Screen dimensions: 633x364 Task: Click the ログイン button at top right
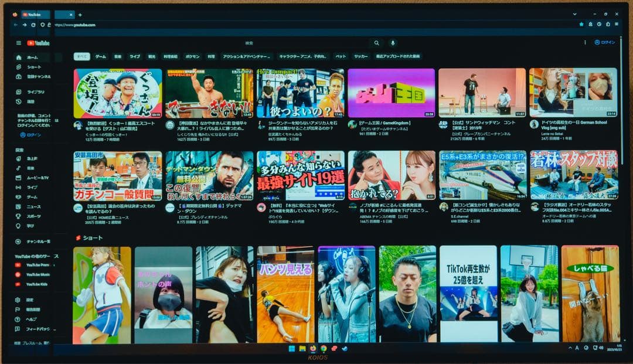(604, 43)
